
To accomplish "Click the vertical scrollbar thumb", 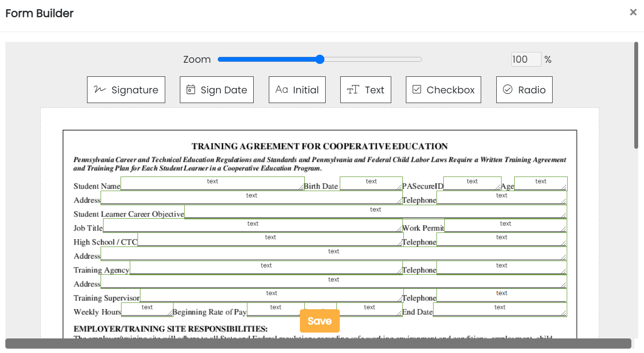I will coord(636,95).
